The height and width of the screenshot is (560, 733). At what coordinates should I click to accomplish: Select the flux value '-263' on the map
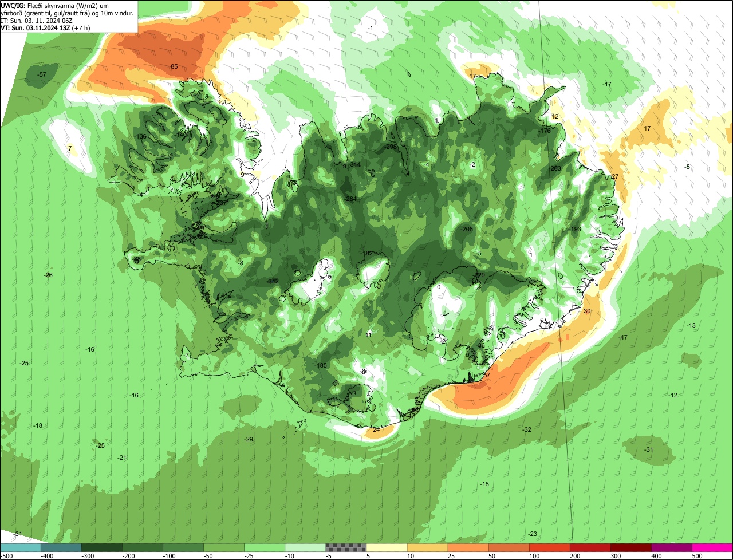[555, 169]
